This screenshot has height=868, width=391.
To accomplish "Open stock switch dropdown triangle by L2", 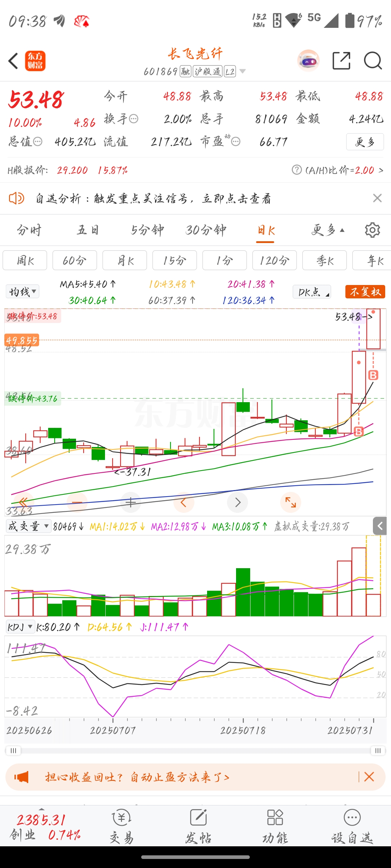I will point(243,71).
